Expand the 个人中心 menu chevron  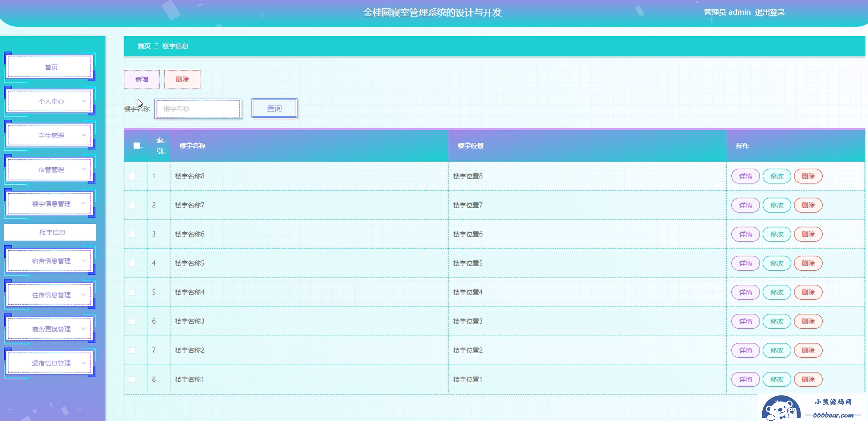pyautogui.click(x=84, y=101)
